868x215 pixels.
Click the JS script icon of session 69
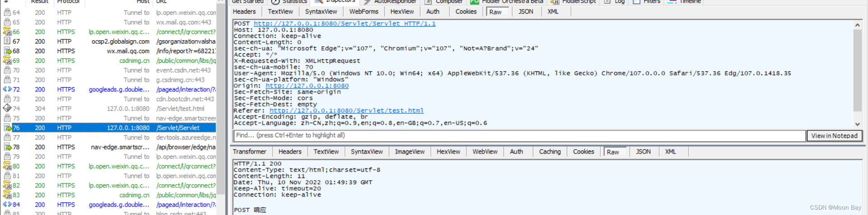7,61
